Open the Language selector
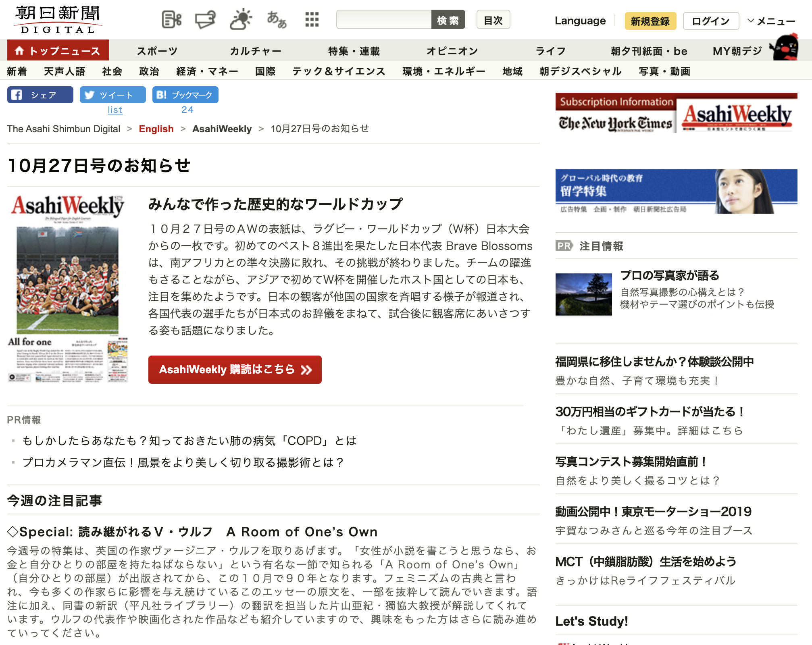Viewport: 812px width, 645px height. 580,21
